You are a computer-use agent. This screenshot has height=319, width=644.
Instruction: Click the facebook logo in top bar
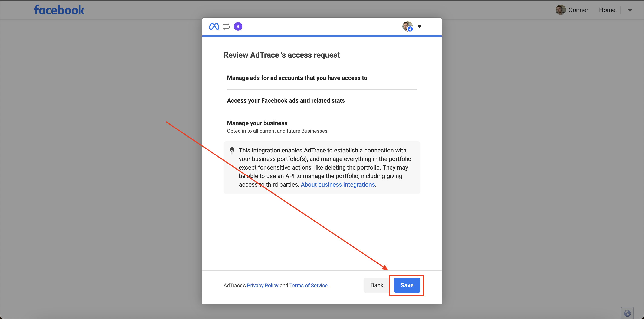[x=59, y=10]
